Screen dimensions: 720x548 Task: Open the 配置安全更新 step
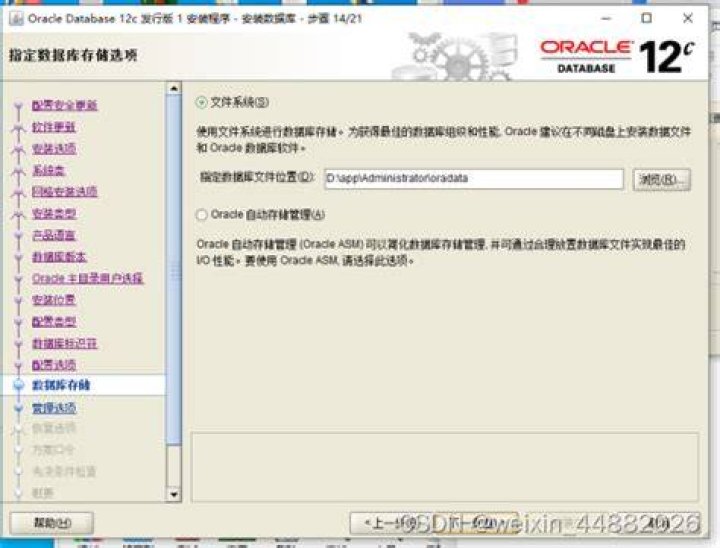(65, 105)
